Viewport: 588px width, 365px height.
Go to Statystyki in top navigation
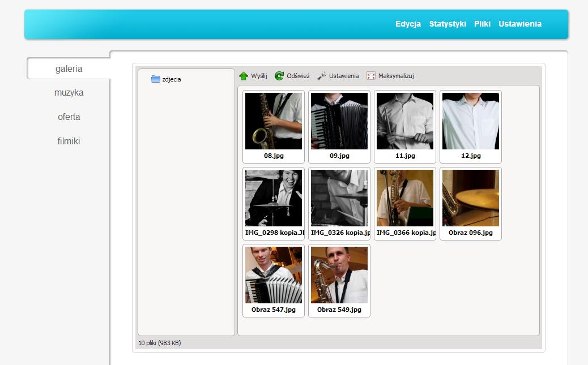448,24
